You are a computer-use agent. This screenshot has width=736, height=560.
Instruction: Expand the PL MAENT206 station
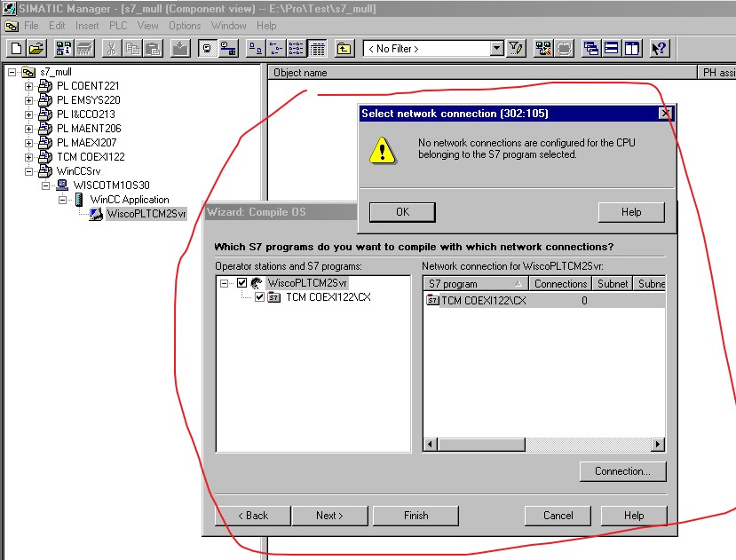tap(29, 129)
